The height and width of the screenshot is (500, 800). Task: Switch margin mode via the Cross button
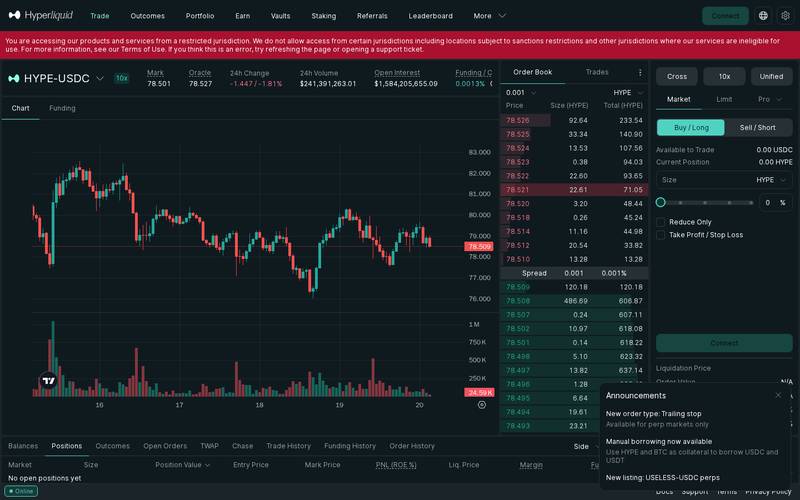677,76
